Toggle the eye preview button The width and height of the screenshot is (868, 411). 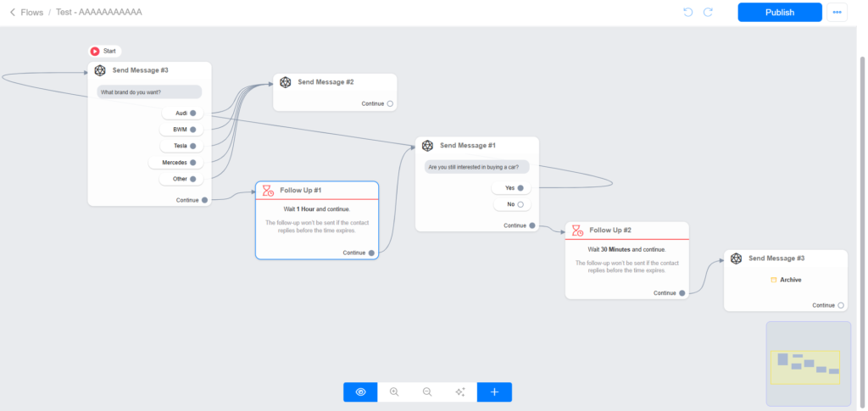(360, 392)
